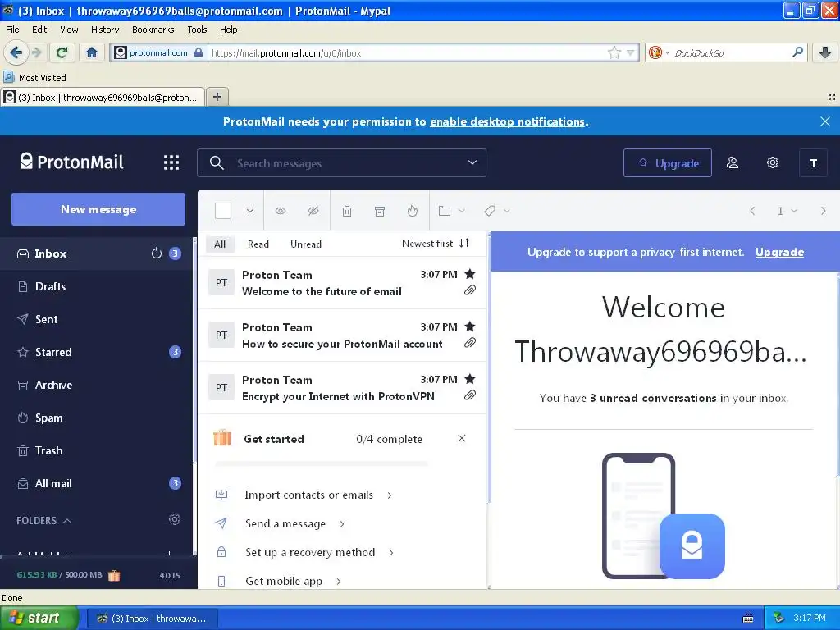Refresh the Inbox with the circular arrow icon

tap(157, 253)
